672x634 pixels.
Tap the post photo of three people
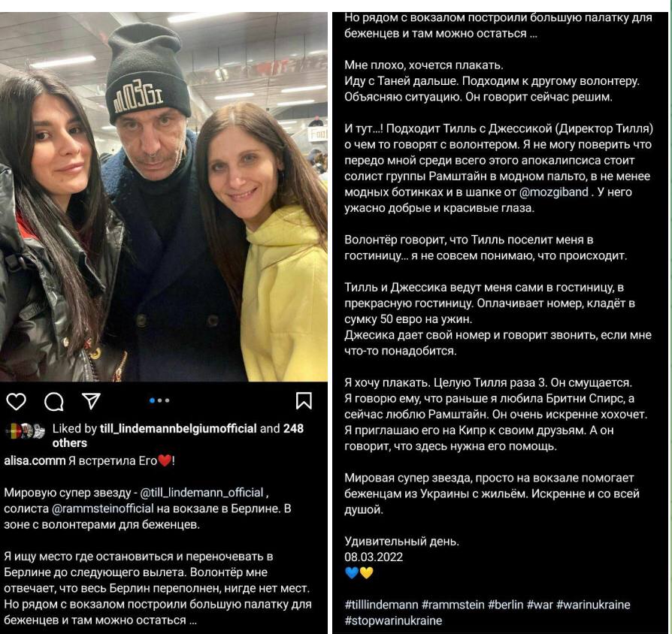[x=164, y=197]
